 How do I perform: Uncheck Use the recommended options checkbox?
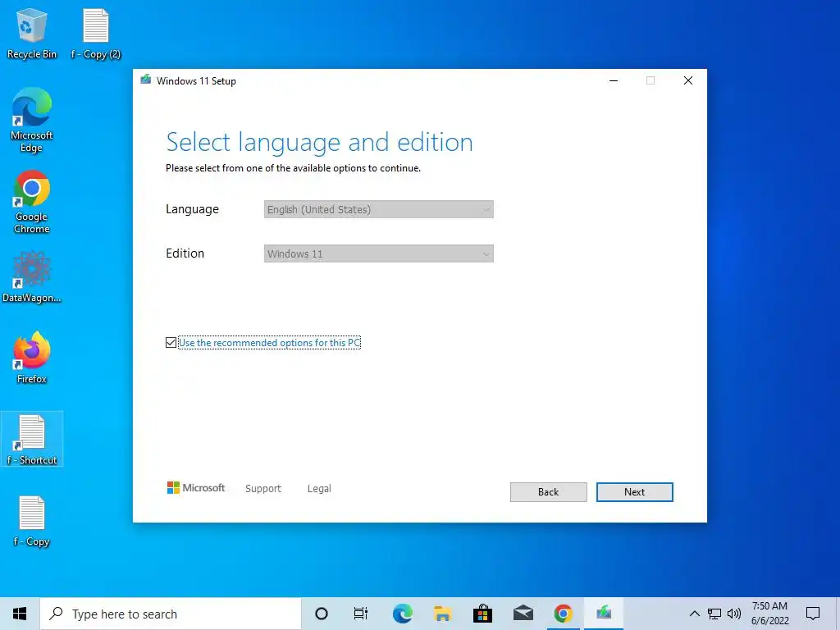pyautogui.click(x=171, y=342)
